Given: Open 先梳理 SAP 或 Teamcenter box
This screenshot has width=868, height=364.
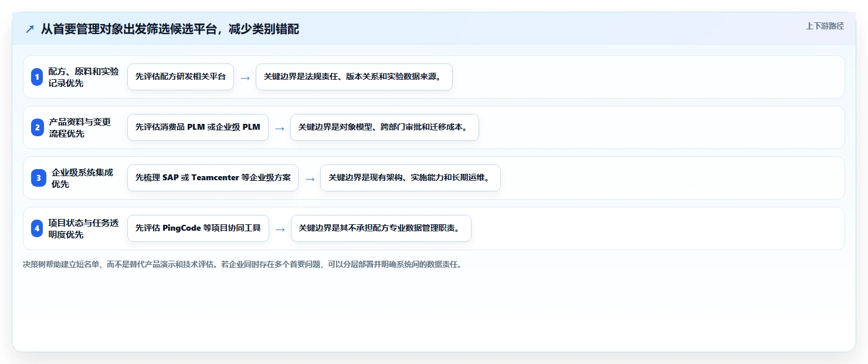Looking at the screenshot, I should click(x=213, y=178).
